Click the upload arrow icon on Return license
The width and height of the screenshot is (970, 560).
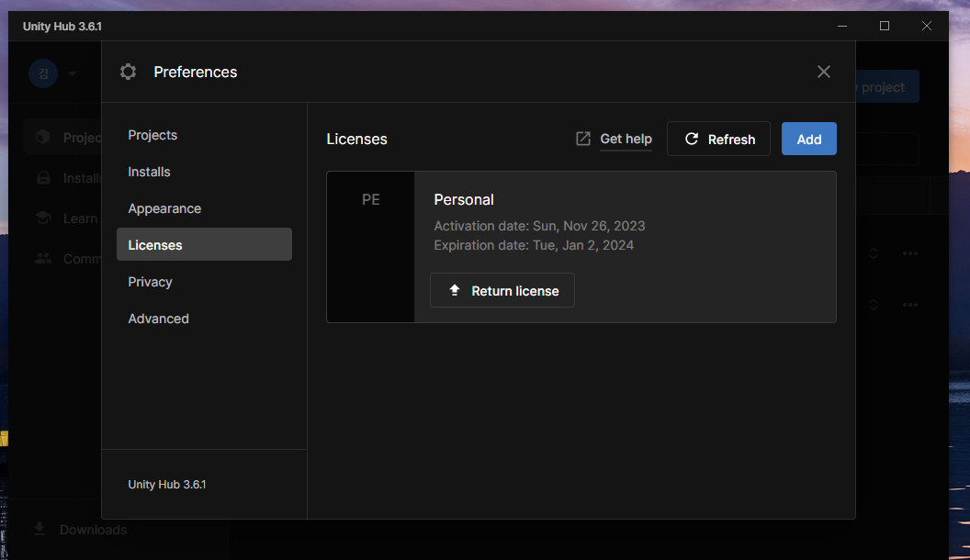[x=454, y=290]
